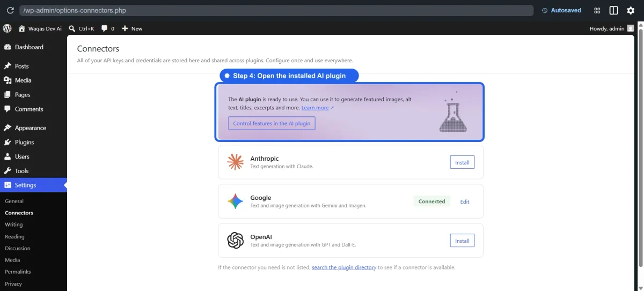Click the New content plus button
The height and width of the screenshot is (291, 644).
[x=132, y=28]
